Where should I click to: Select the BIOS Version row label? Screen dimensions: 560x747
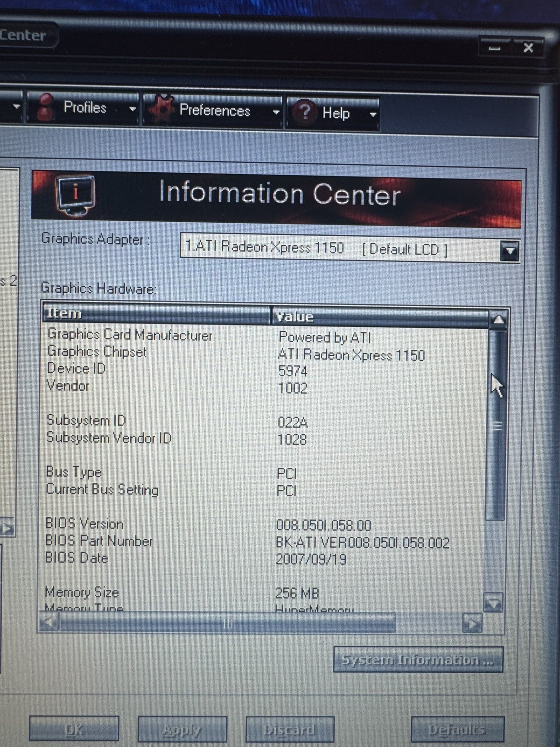pos(84,523)
